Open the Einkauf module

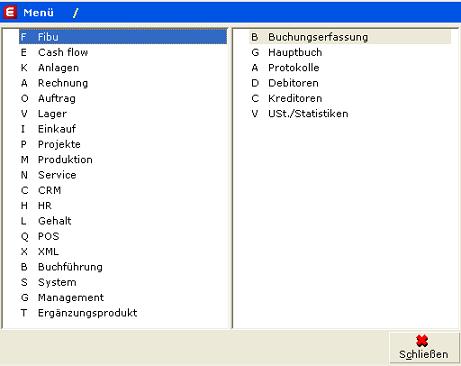(x=123, y=129)
